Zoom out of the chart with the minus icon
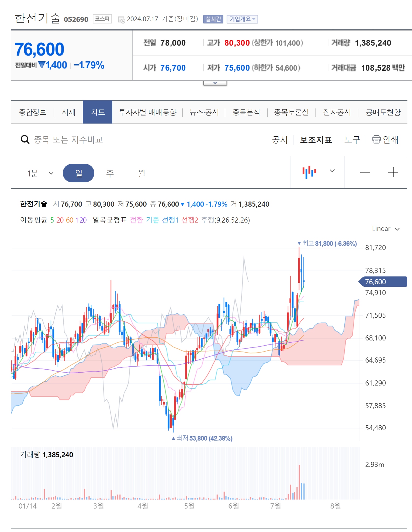The height and width of the screenshot is (532, 412). point(365,172)
